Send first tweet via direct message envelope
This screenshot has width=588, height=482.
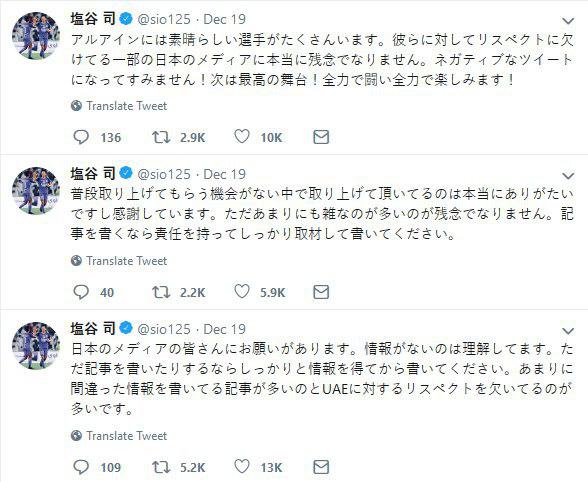[x=321, y=137]
